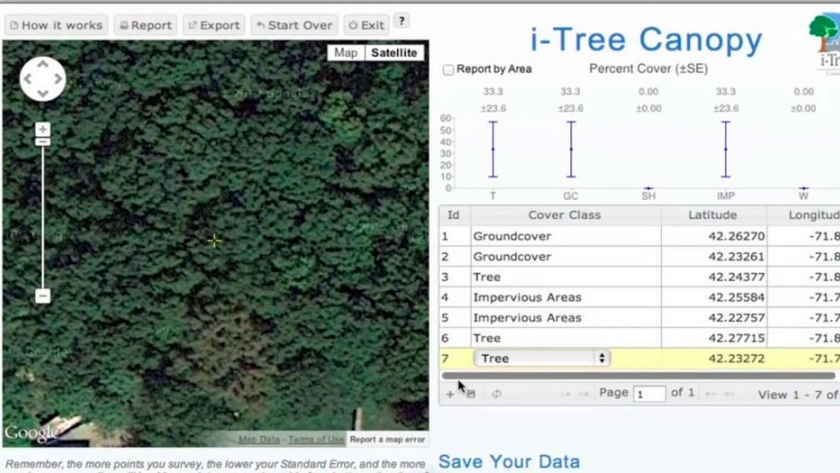This screenshot has height=473, width=840.
Task: Click the refresh table icon
Action: (497, 394)
